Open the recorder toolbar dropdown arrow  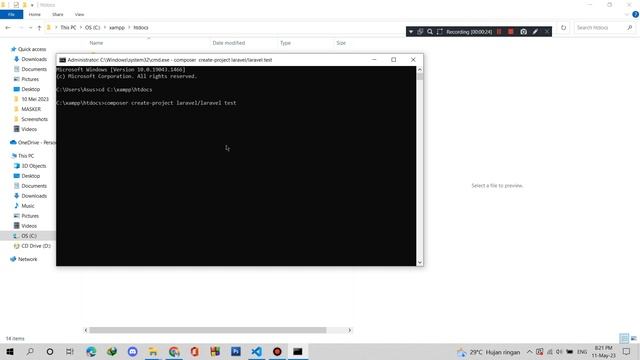coord(411,32)
